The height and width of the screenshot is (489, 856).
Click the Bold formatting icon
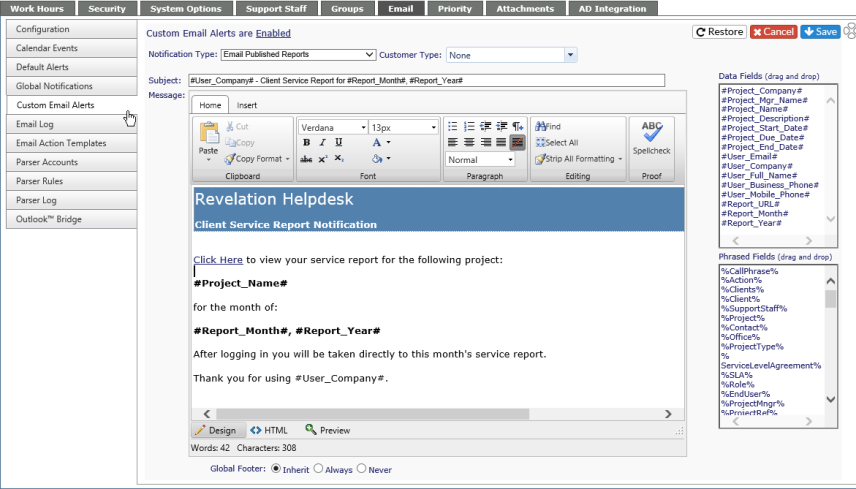click(x=306, y=142)
